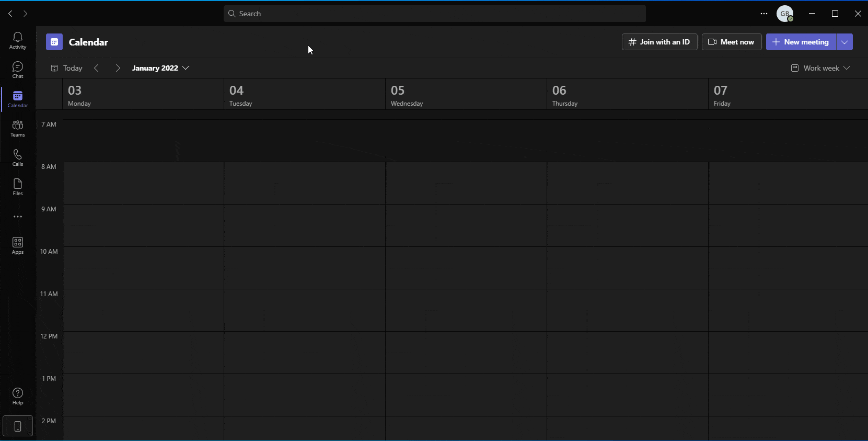Click the Search box at top
The width and height of the screenshot is (868, 441).
click(x=434, y=14)
